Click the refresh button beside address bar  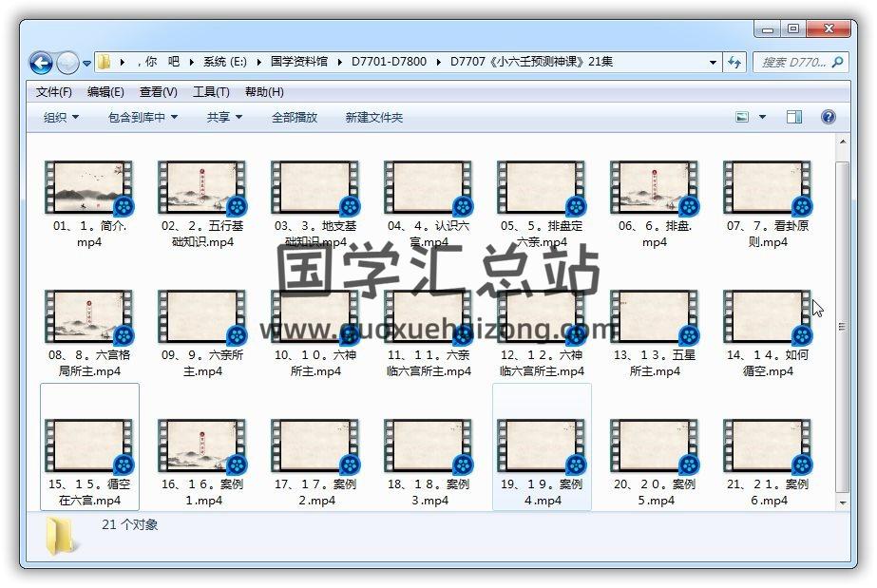tap(734, 62)
